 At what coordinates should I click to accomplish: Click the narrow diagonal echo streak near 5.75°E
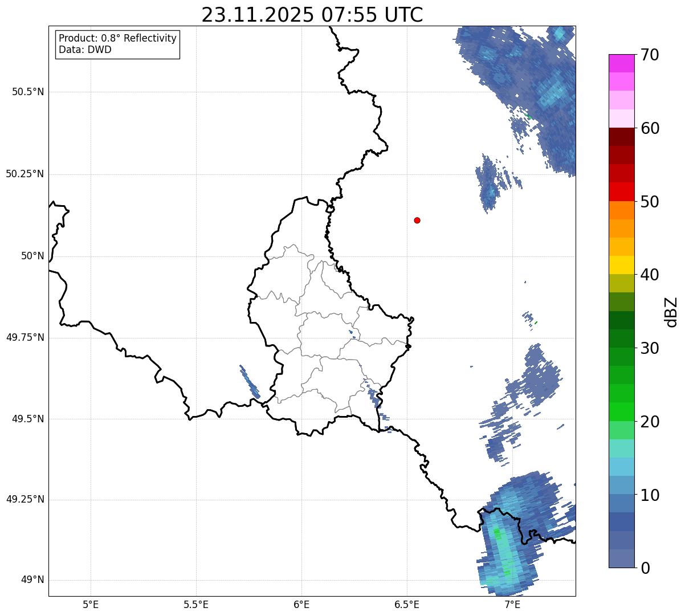pos(250,382)
